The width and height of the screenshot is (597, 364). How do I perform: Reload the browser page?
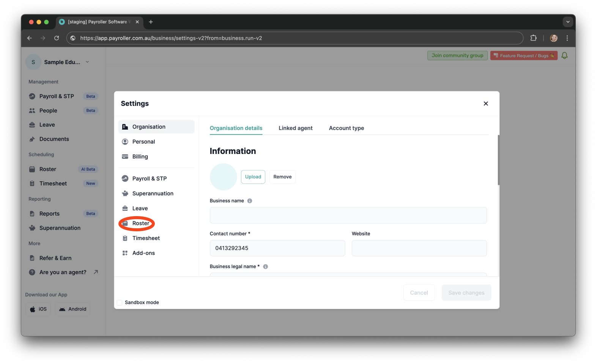[57, 38]
